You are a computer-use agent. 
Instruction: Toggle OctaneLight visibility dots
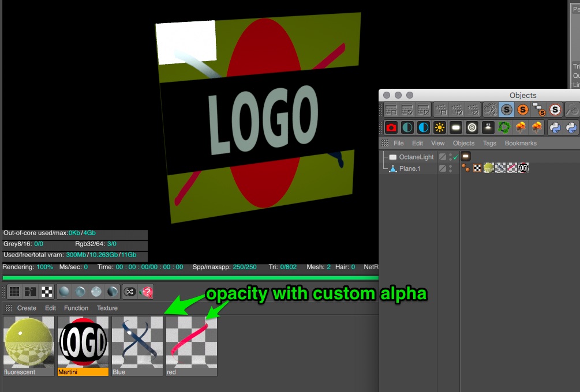click(x=451, y=157)
